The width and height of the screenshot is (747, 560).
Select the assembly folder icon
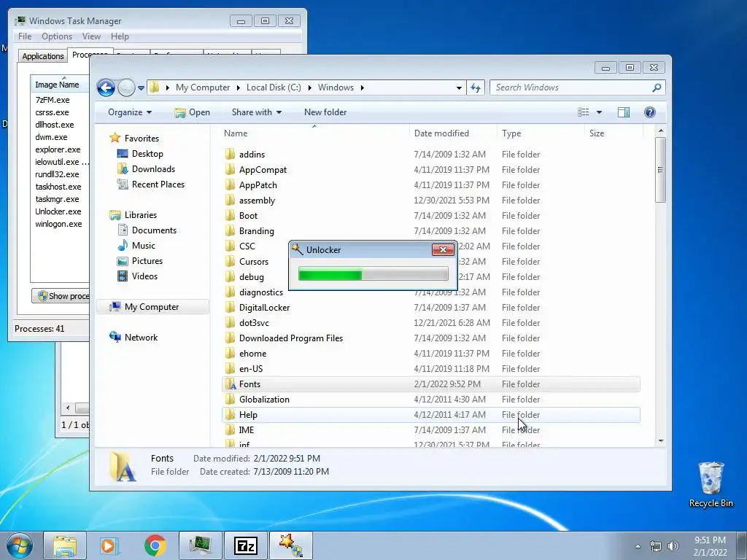[x=230, y=201]
